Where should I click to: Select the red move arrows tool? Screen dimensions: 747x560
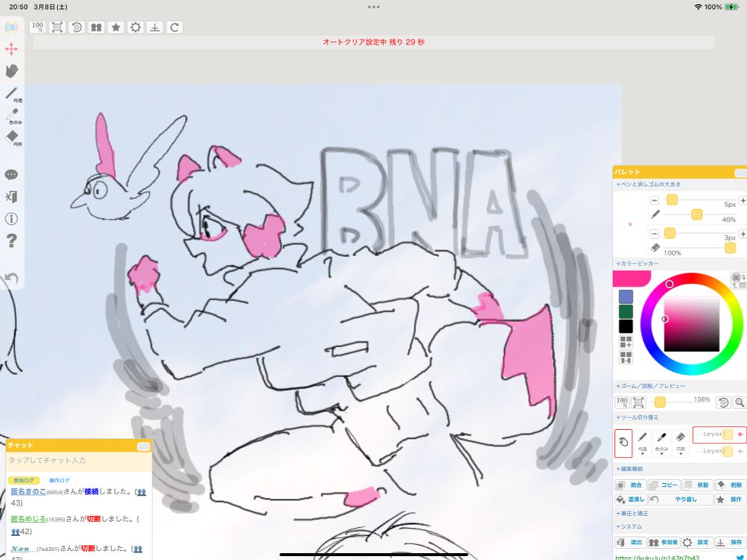(x=11, y=49)
